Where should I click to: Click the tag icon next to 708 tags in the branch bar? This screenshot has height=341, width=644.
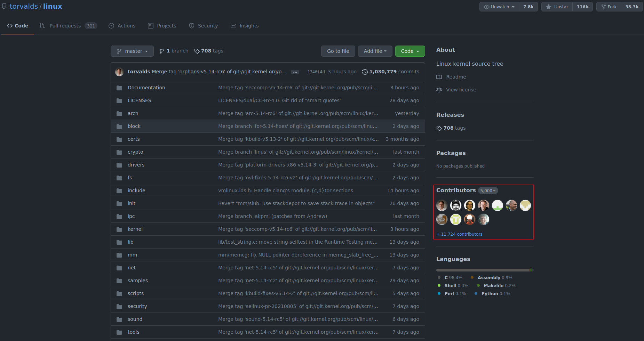point(197,51)
